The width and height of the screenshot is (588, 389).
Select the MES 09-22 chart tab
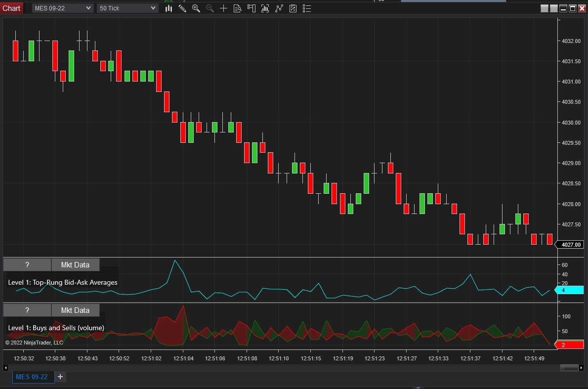click(34, 377)
